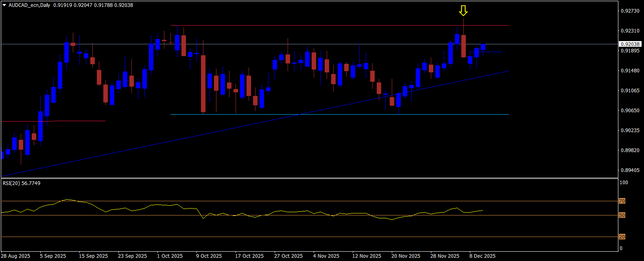The width and height of the screenshot is (644, 261).
Task: Open the triangle menu beside AUDCAD_ecn title
Action: pyautogui.click(x=4, y=5)
